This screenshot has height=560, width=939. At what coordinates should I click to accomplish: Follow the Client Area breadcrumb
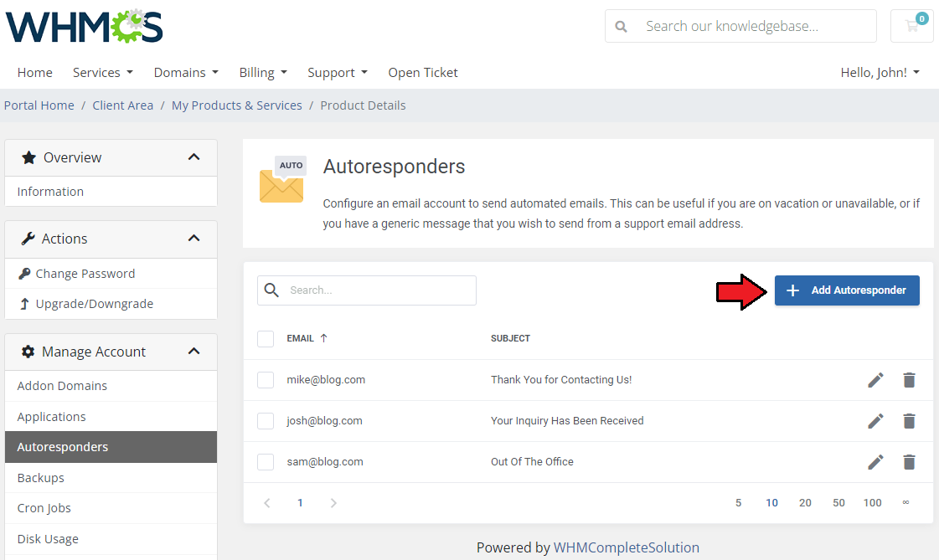click(123, 105)
